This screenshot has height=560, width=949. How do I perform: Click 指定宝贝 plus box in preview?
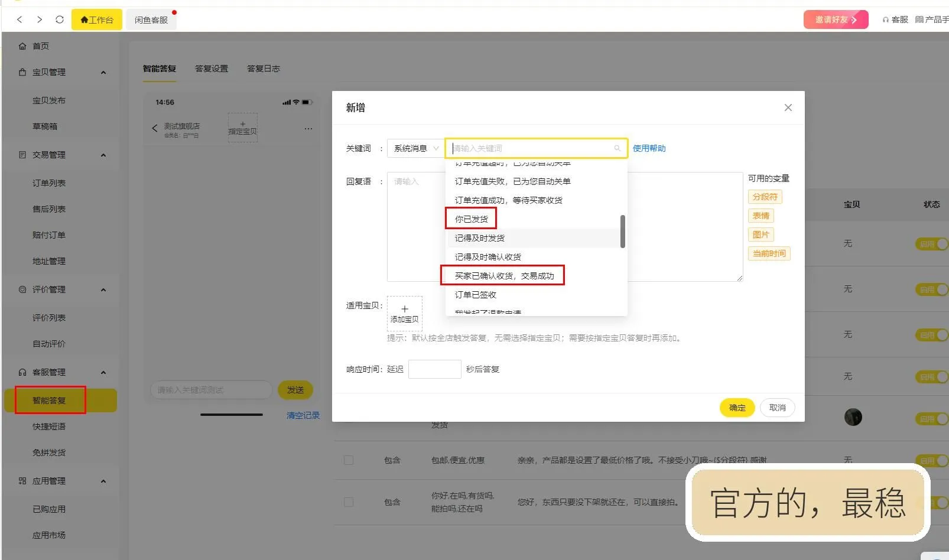242,128
